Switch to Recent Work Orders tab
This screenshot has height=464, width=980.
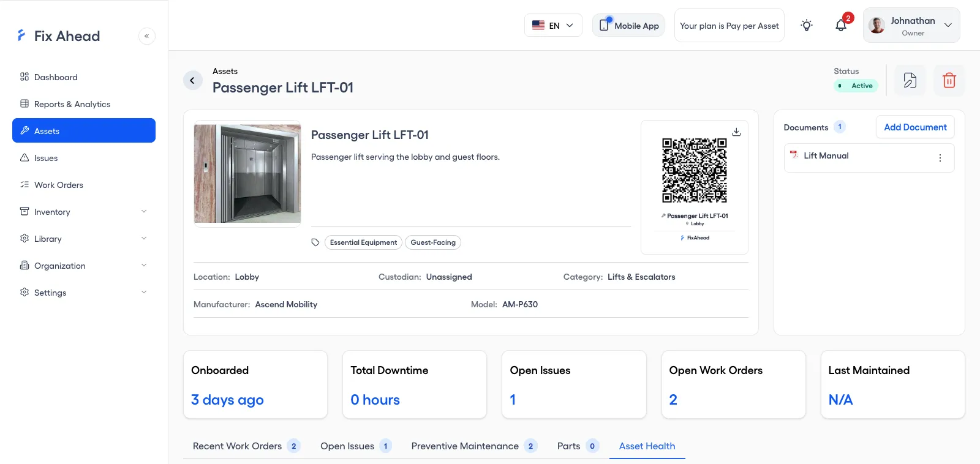tap(246, 446)
